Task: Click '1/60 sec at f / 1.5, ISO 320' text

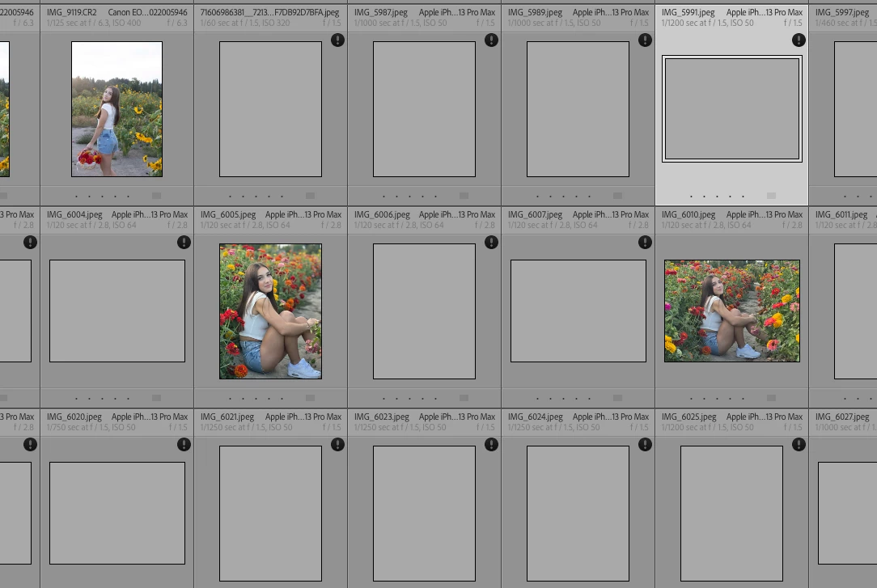Action: coord(245,23)
